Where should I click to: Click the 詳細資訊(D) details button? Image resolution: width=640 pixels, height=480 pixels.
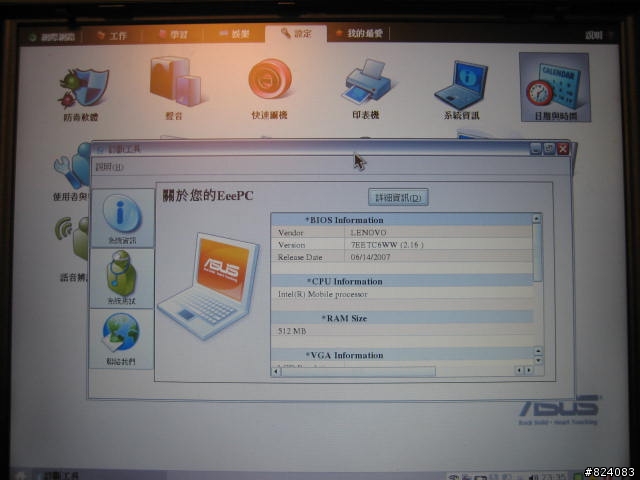(398, 198)
